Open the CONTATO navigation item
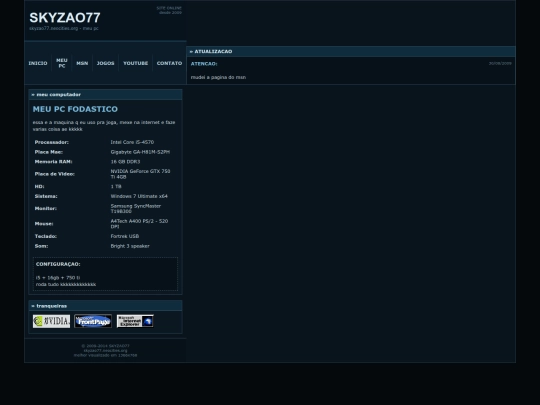This screenshot has height=405, width=540. [169, 63]
